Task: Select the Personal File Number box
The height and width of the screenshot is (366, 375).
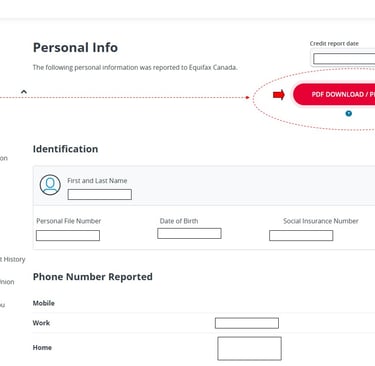Action: pos(68,235)
